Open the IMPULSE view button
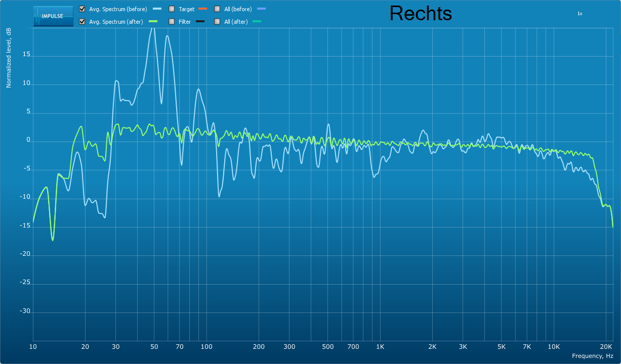The height and width of the screenshot is (364, 621). pos(53,16)
